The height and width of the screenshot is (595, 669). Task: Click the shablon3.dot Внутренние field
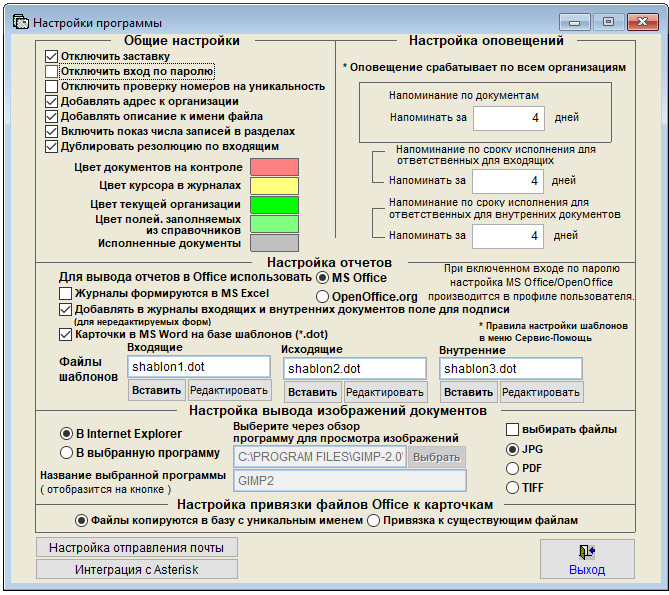pyautogui.click(x=511, y=369)
